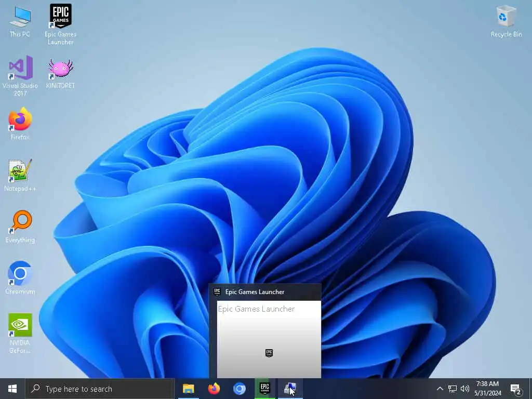Select the This PC desktop icon
This screenshot has height=399, width=532.
20,22
